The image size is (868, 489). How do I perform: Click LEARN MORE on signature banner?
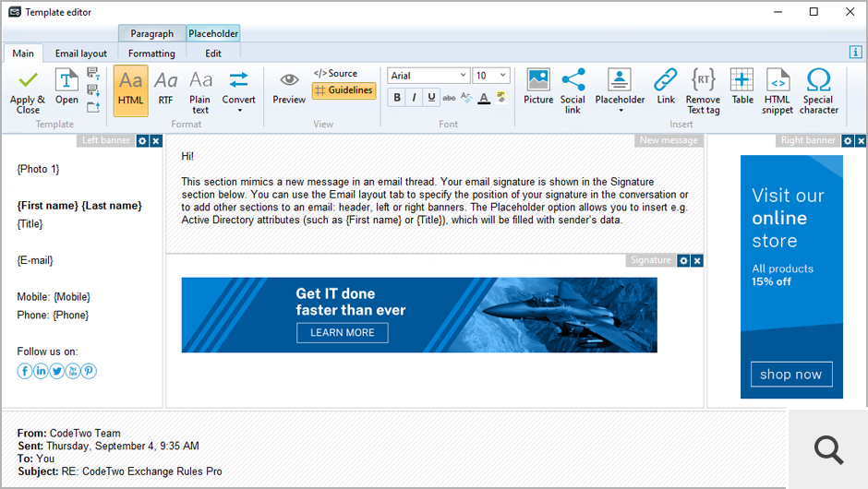(x=342, y=333)
